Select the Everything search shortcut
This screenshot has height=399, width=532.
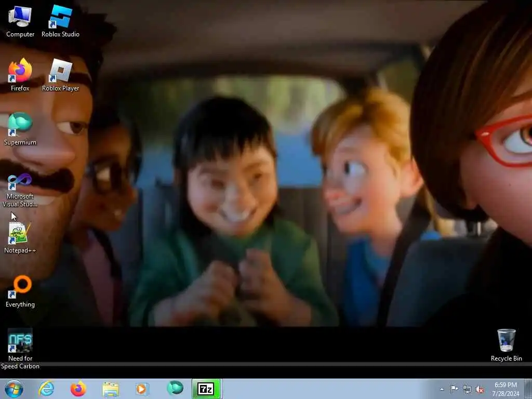tap(20, 291)
